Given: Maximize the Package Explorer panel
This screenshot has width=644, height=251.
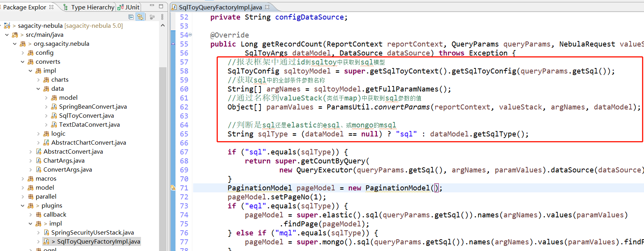Looking at the screenshot, I should click(161, 7).
